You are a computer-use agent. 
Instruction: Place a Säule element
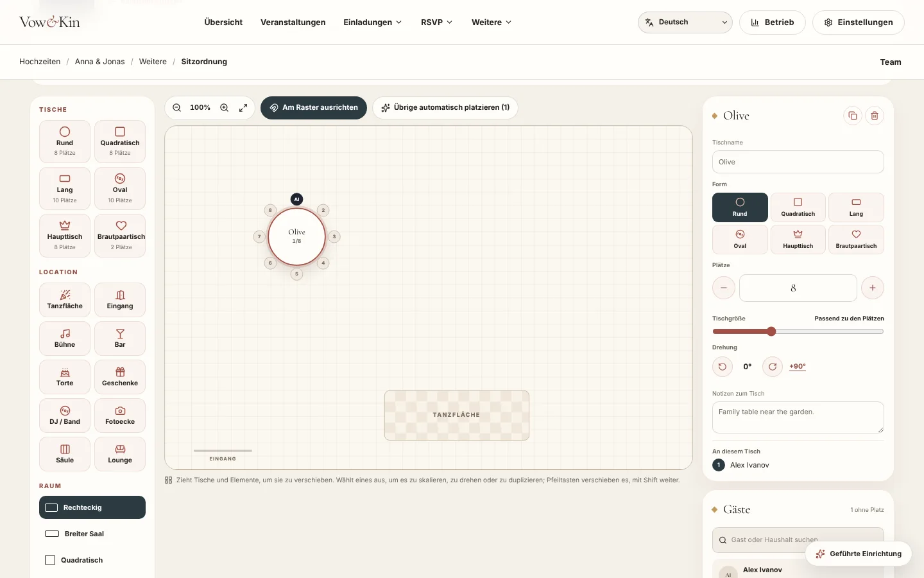(x=65, y=454)
